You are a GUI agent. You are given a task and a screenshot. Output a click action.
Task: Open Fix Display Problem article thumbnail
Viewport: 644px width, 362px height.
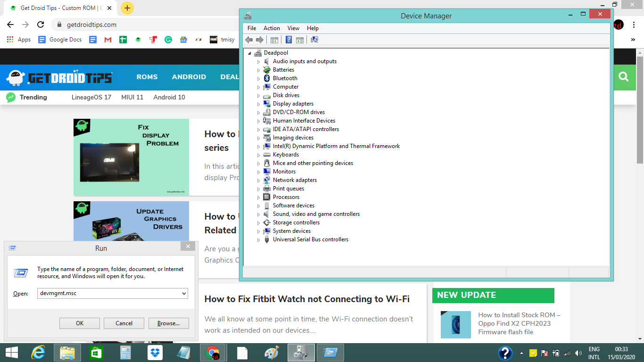(x=131, y=157)
